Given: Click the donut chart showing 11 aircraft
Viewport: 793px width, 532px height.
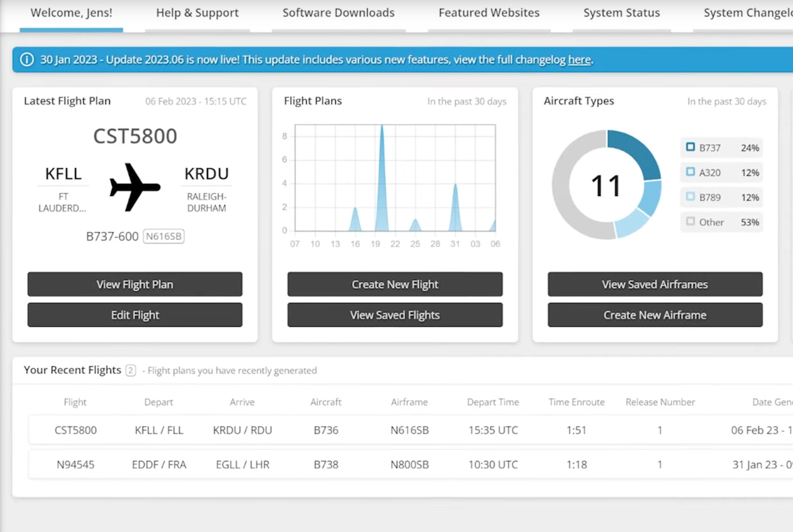Looking at the screenshot, I should 606,186.
